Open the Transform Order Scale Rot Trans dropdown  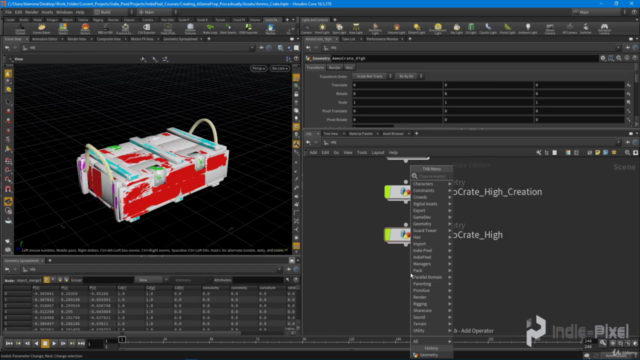click(372, 76)
